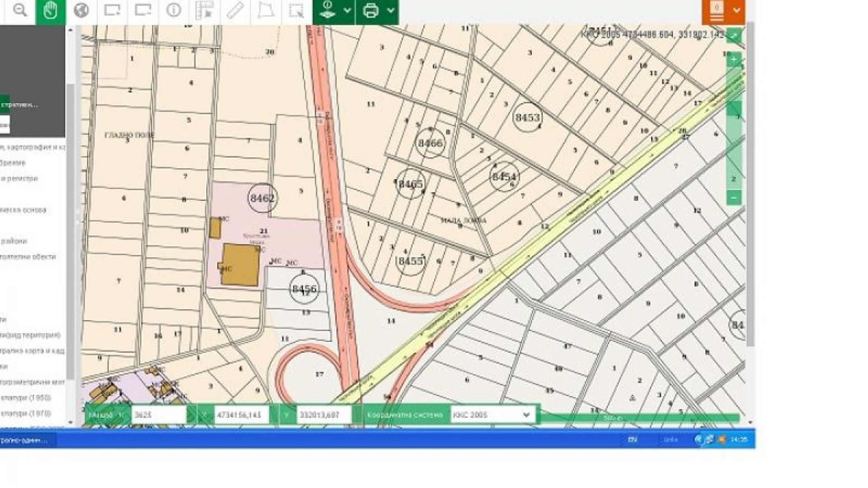Click the minus zoom out map button

click(x=734, y=197)
